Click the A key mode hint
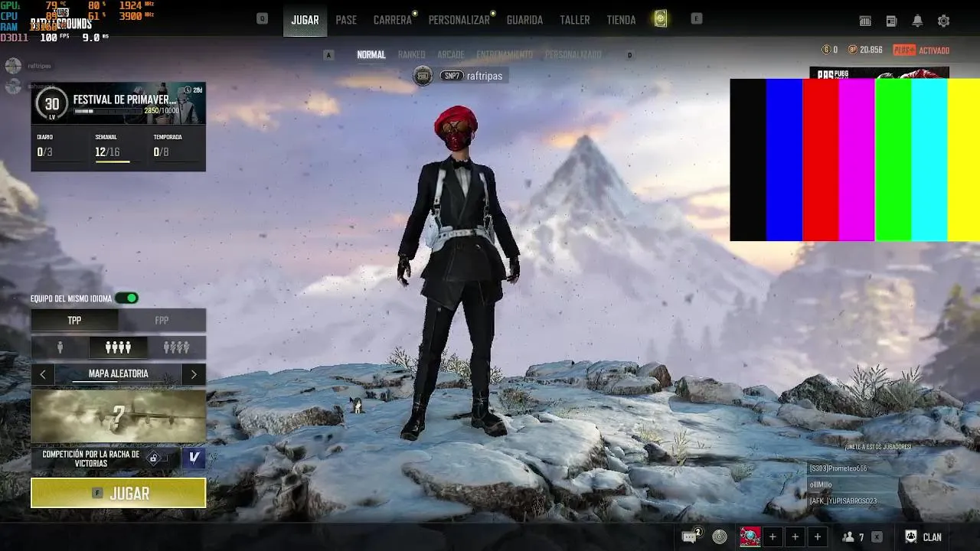This screenshot has width=980, height=551. [x=329, y=54]
